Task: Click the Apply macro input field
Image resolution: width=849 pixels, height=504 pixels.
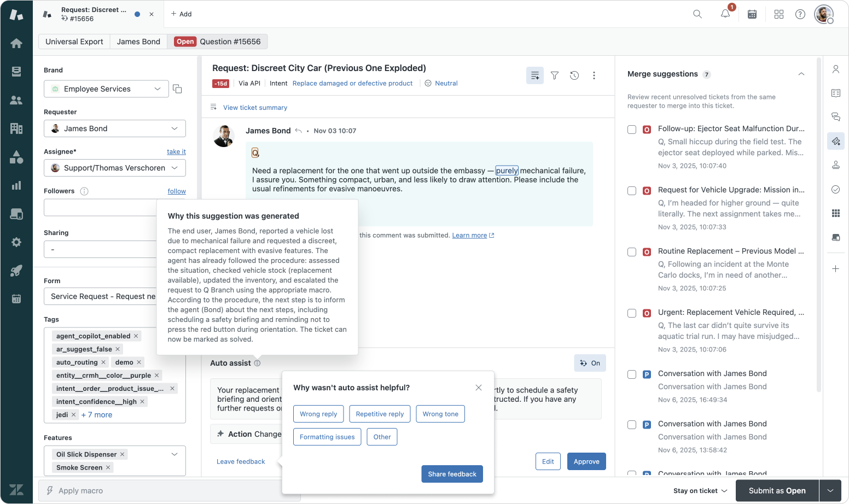Action: [164, 490]
